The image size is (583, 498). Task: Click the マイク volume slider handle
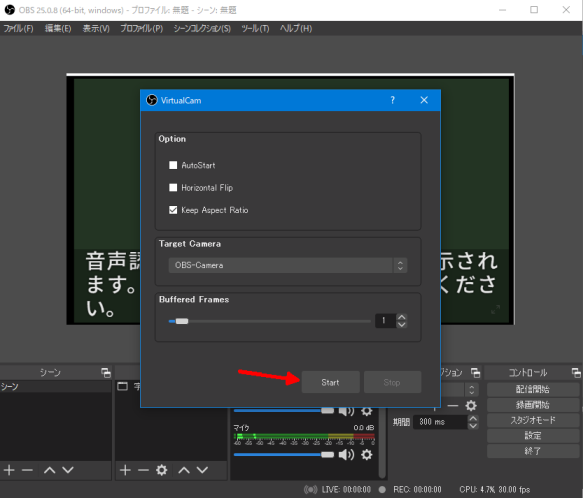328,455
